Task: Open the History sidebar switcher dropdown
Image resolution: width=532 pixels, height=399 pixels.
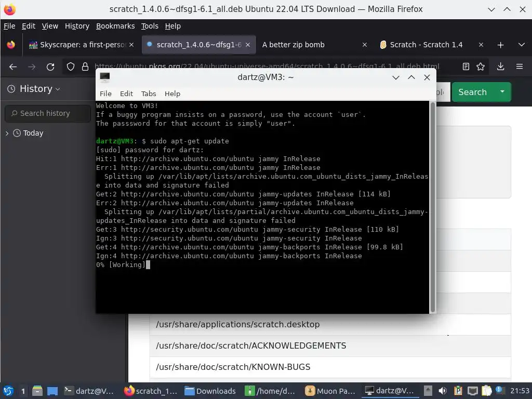Action: coord(34,89)
